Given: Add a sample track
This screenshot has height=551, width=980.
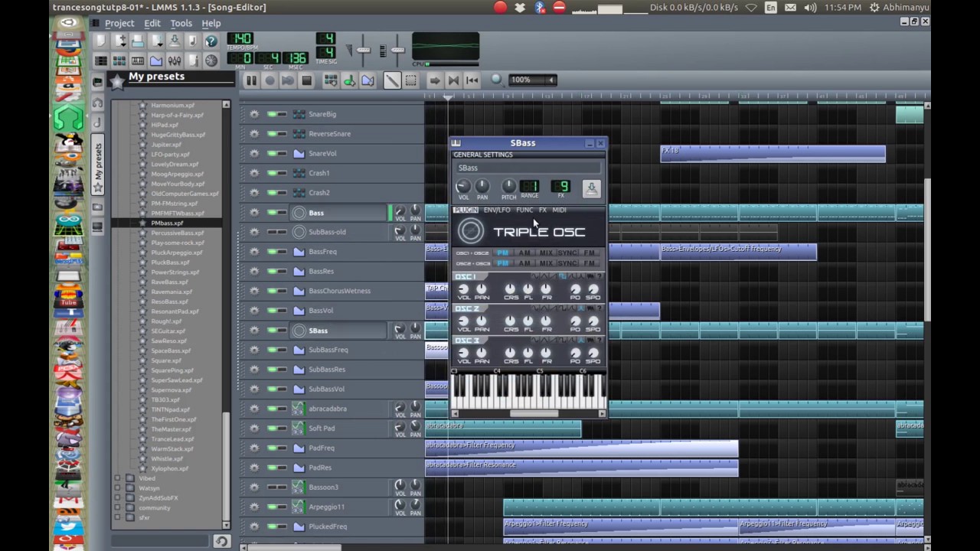Looking at the screenshot, I should 349,80.
